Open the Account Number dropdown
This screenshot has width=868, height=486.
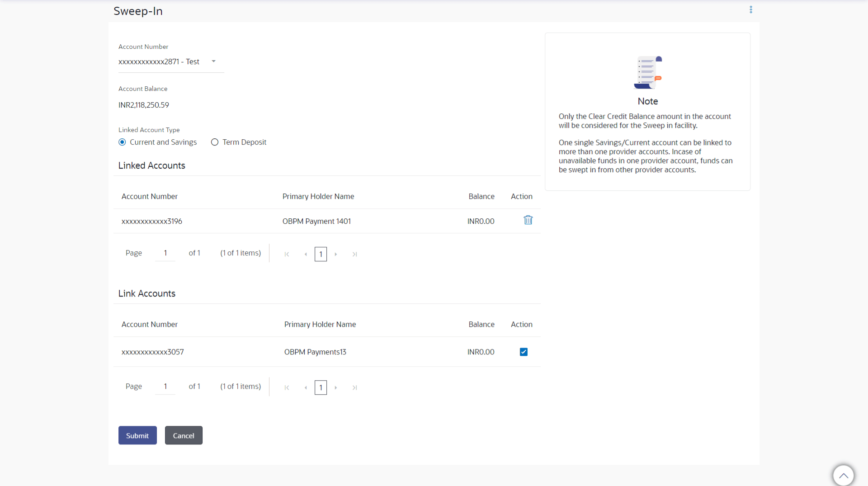(x=171, y=61)
